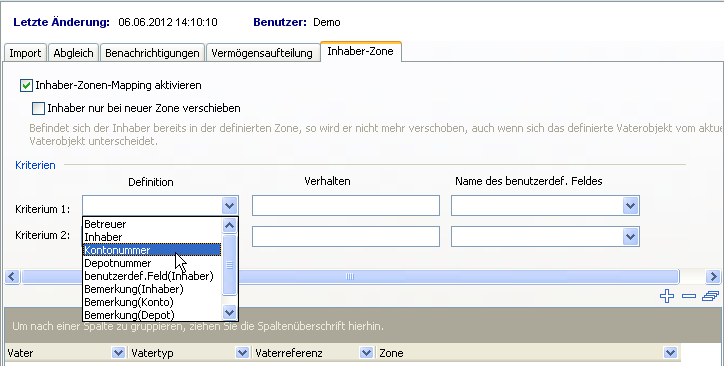Click the Kriterium 1 Verhalten field
This screenshot has height=366, width=724.
(346, 205)
